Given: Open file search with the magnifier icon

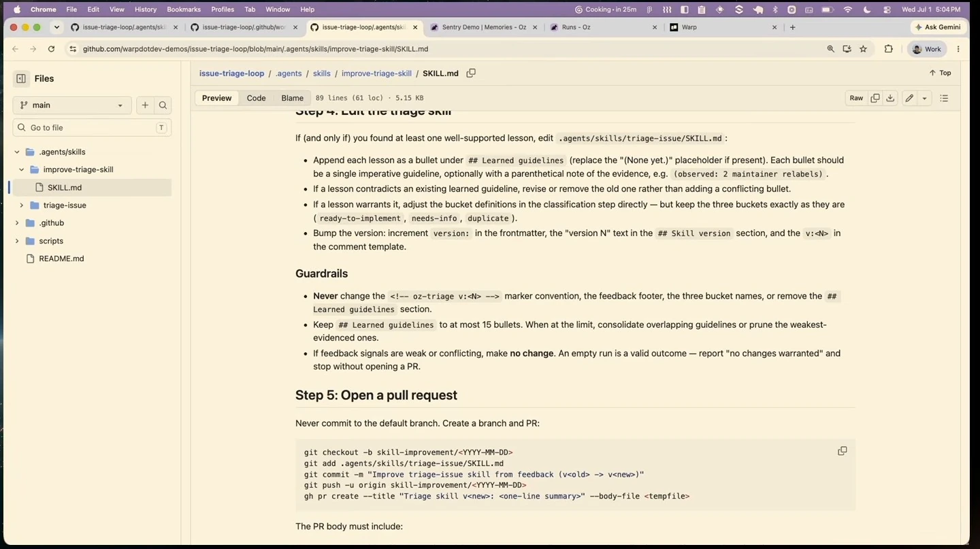Looking at the screenshot, I should point(163,105).
